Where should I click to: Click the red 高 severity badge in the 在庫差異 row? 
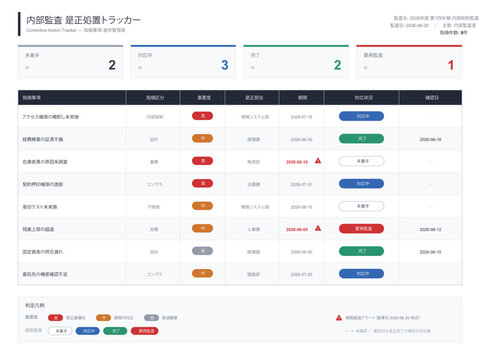(202, 161)
